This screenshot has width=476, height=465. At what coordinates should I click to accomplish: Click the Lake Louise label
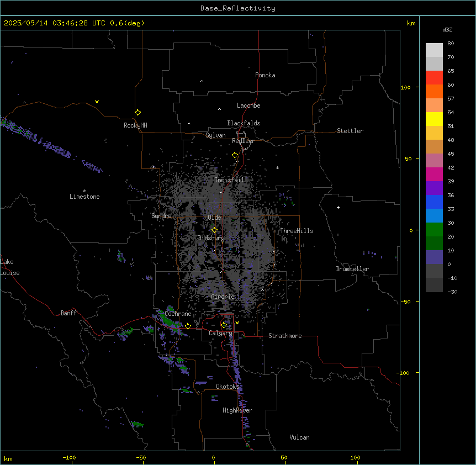click(10, 267)
